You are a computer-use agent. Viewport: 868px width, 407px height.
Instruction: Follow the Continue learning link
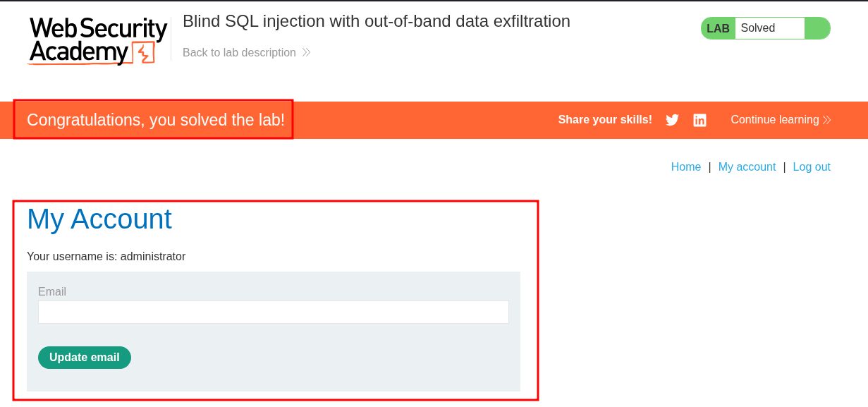point(774,120)
